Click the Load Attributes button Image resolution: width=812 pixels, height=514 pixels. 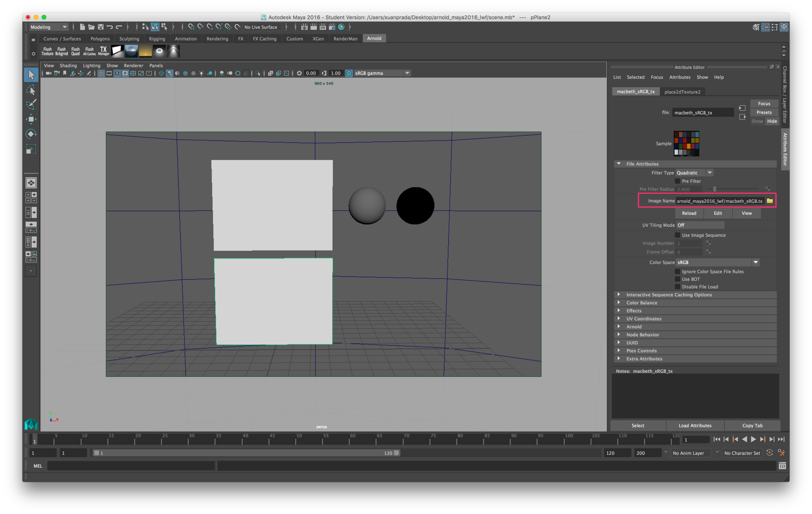tap(695, 425)
